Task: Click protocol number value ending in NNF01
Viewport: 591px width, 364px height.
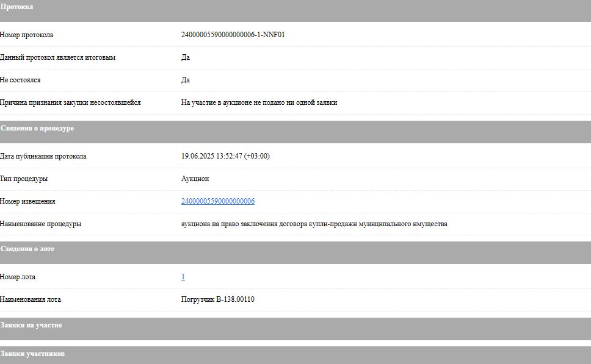Action: (233, 35)
